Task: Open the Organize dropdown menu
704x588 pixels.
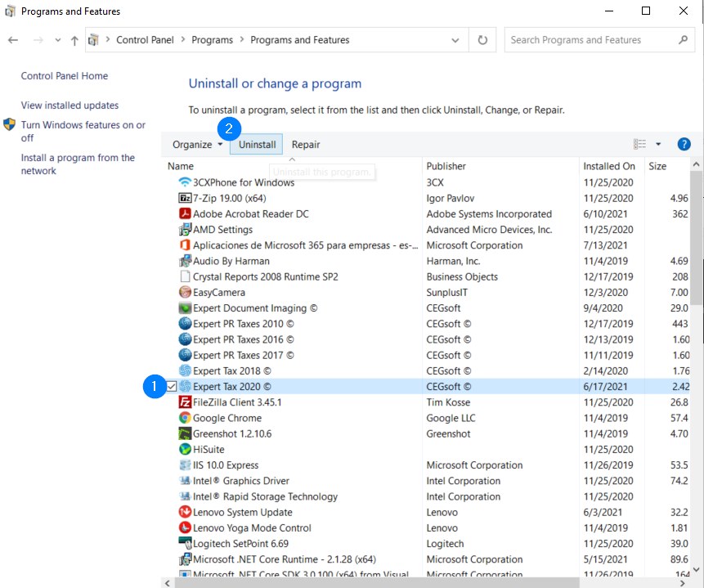Action: pos(198,145)
